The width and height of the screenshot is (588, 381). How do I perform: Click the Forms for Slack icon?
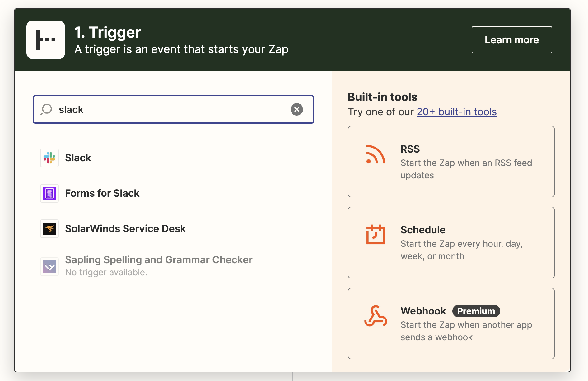coord(49,193)
